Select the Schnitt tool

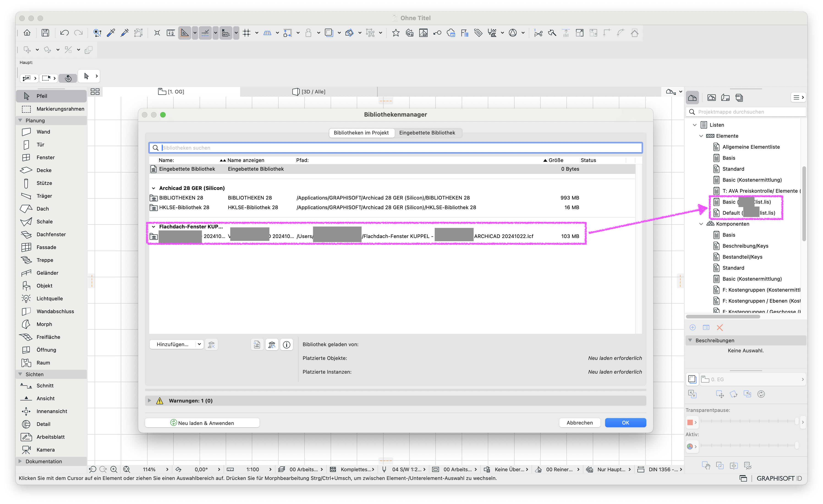(x=51, y=386)
